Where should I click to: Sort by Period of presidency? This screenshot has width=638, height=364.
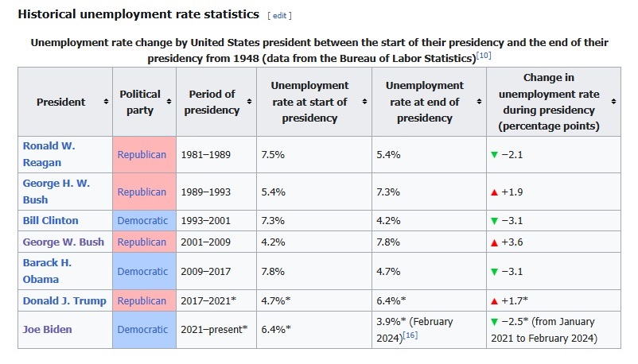coord(248,102)
